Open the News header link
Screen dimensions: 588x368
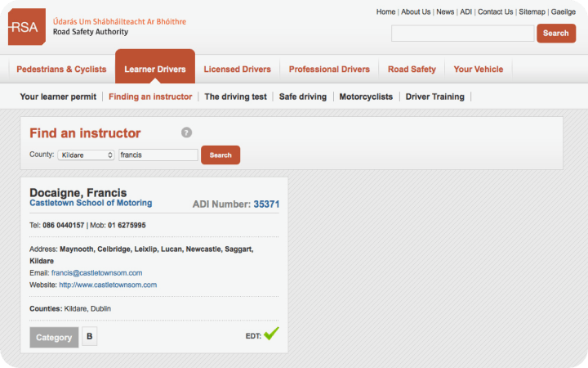(445, 11)
